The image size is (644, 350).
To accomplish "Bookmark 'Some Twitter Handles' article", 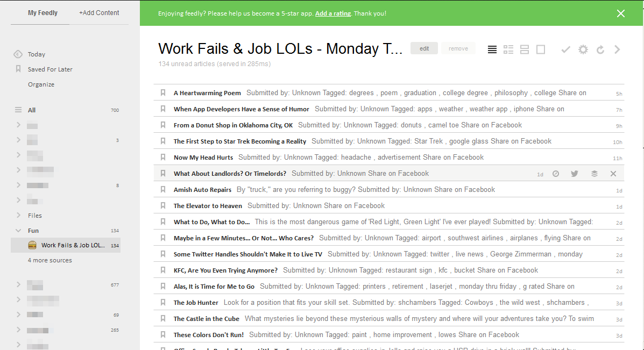I will [163, 254].
